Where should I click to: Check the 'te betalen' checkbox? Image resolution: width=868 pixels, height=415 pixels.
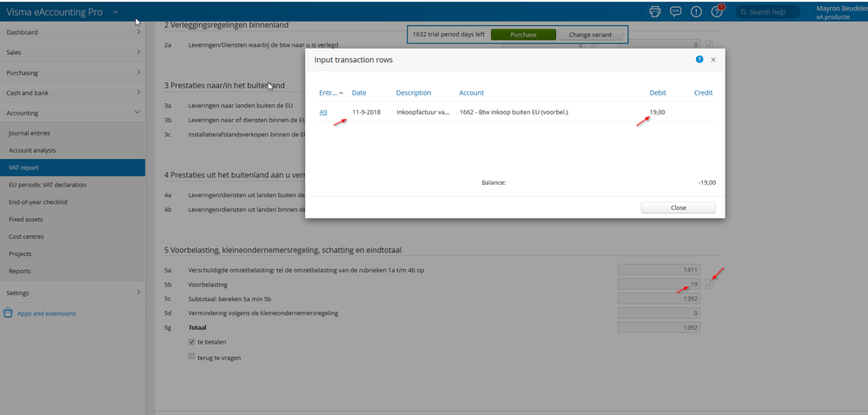[191, 342]
